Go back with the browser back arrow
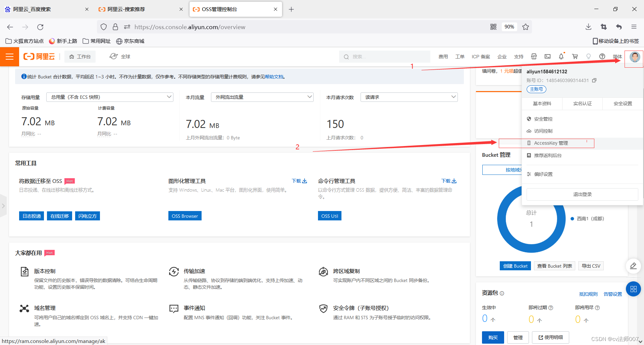This screenshot has height=345, width=644. tap(10, 27)
